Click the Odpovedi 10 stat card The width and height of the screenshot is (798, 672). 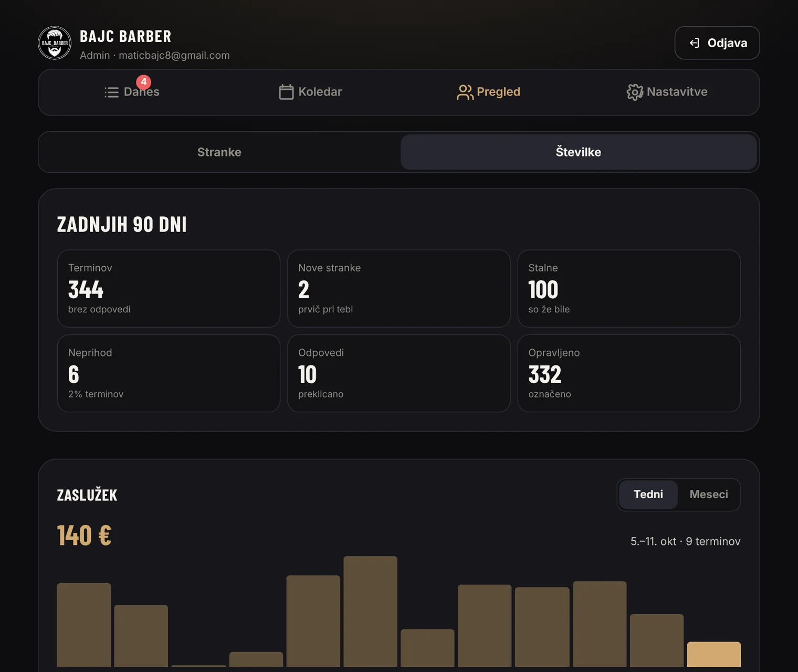[399, 373]
